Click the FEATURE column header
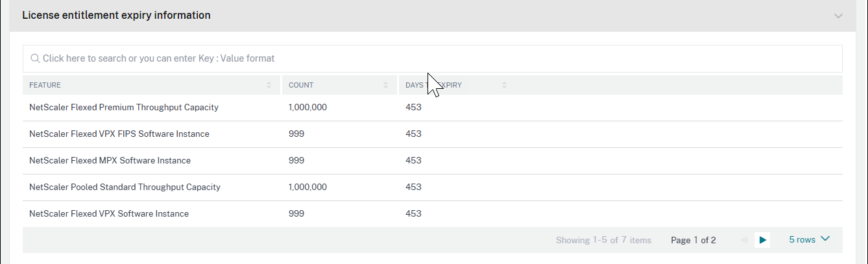Viewport: 868px width, 264px height. click(x=45, y=85)
